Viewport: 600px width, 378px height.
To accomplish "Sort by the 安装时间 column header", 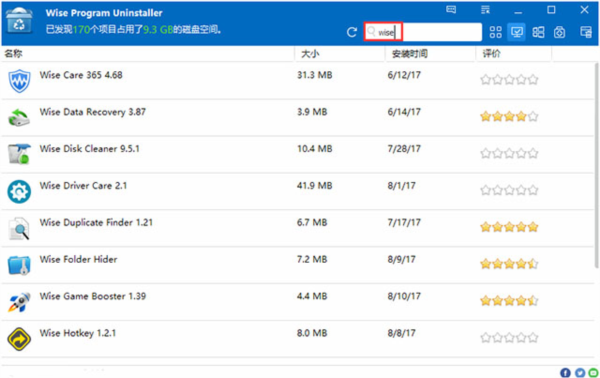I will [x=409, y=54].
